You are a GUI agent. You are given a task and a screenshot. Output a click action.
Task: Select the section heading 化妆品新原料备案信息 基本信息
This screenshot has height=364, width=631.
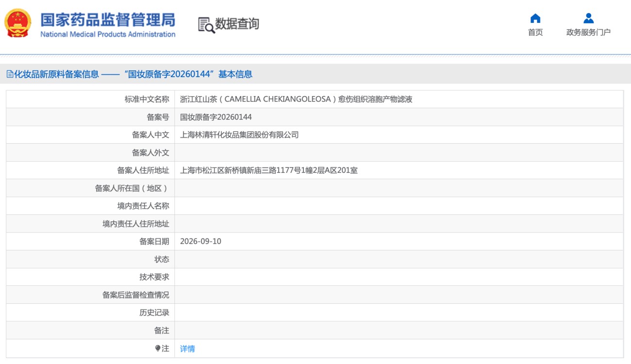pos(130,74)
